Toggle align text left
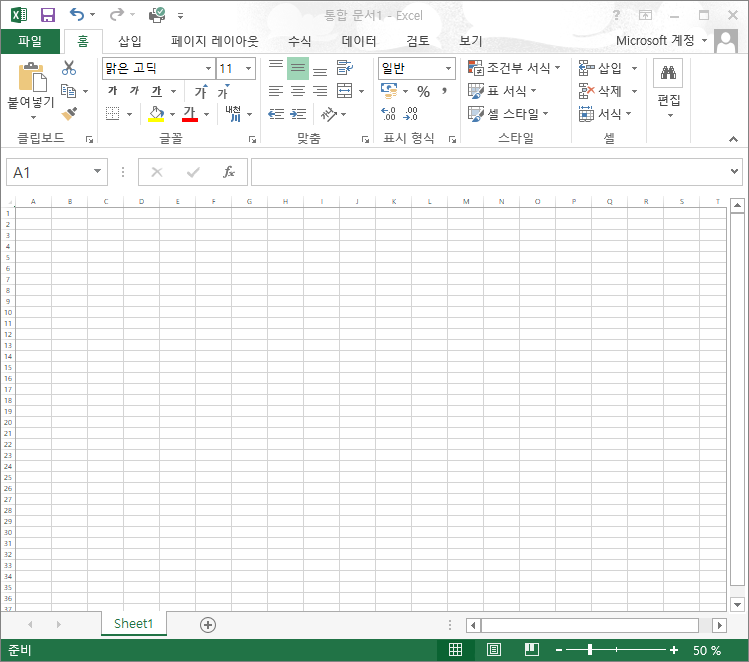 (x=276, y=91)
